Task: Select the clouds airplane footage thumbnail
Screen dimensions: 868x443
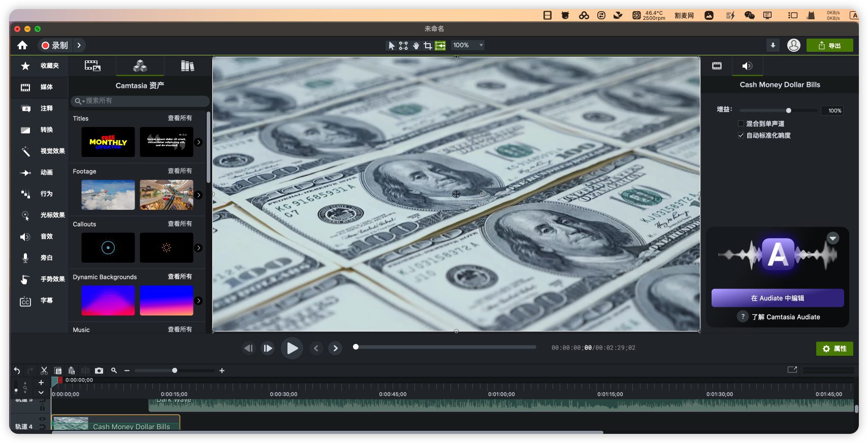Action: 108,195
